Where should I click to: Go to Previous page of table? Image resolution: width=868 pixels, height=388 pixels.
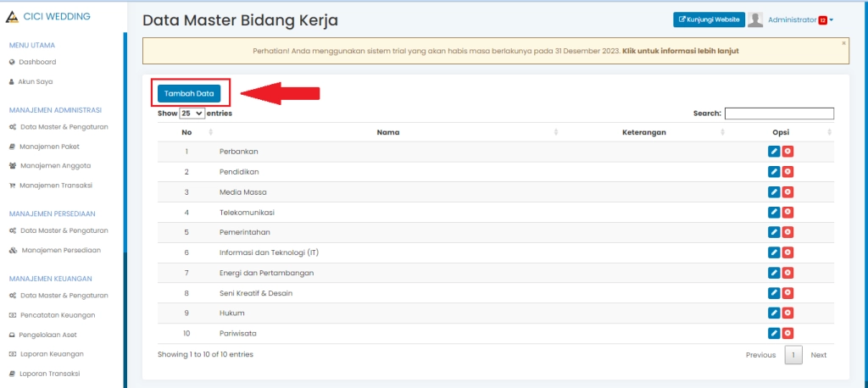click(760, 355)
